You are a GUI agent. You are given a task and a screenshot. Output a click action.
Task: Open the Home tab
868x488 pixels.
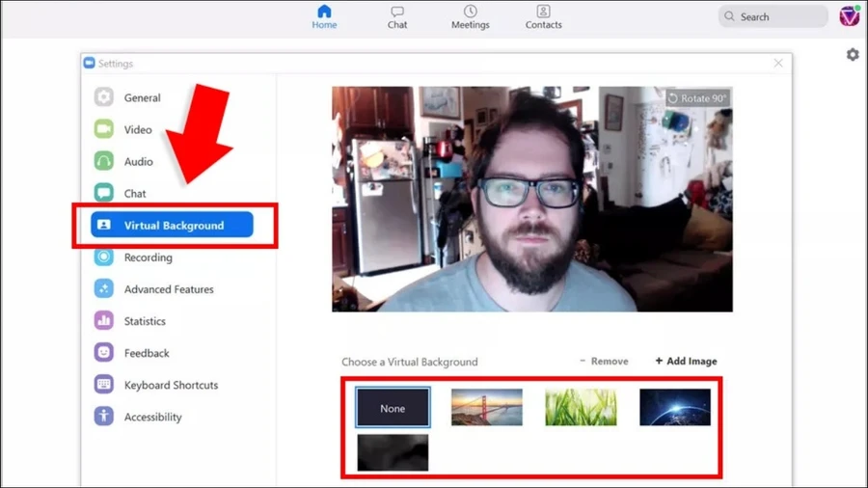324,17
